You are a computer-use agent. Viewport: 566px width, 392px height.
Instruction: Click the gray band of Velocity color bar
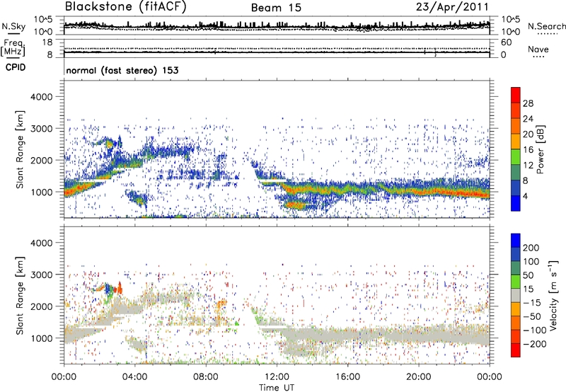[x=516, y=295]
